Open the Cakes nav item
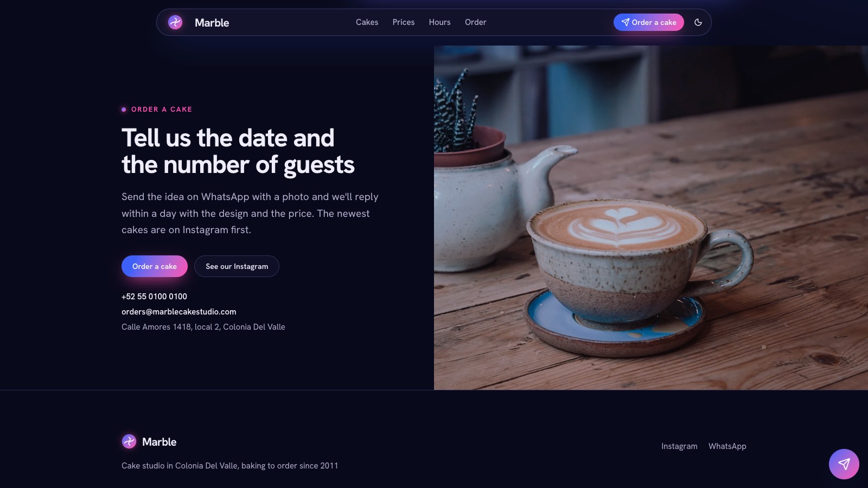Image resolution: width=868 pixels, height=488 pixels. (x=367, y=22)
